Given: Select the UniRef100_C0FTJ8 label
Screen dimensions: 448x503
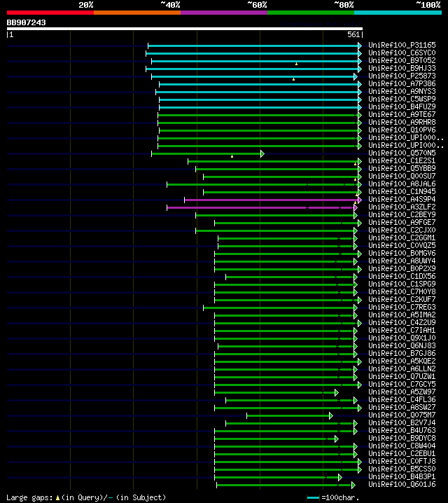Looking at the screenshot, I should [x=402, y=461].
